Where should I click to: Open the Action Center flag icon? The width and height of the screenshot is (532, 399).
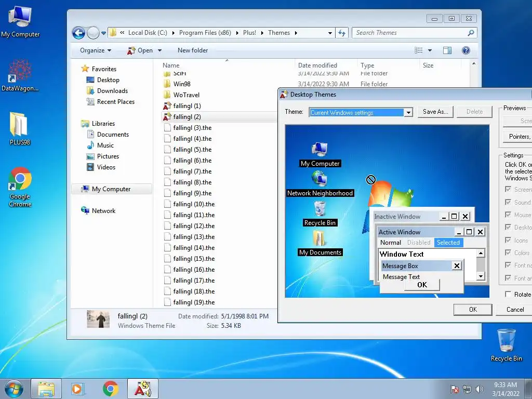coord(455,389)
